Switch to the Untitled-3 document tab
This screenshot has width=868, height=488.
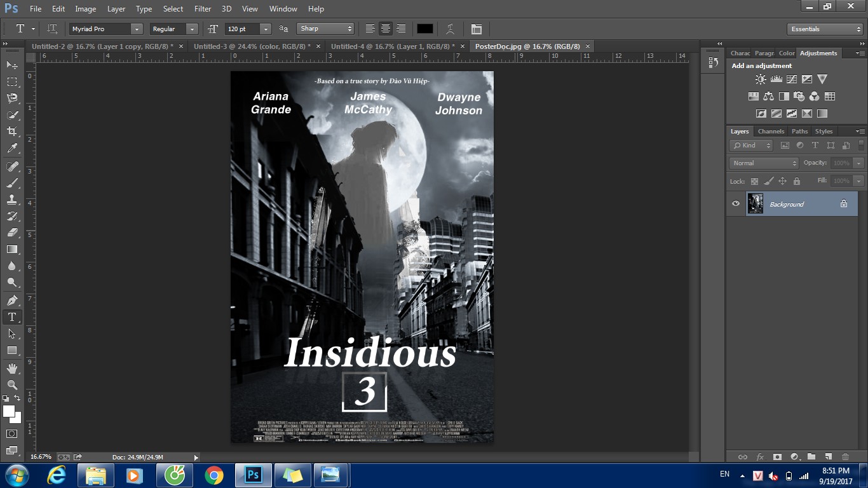tap(252, 46)
